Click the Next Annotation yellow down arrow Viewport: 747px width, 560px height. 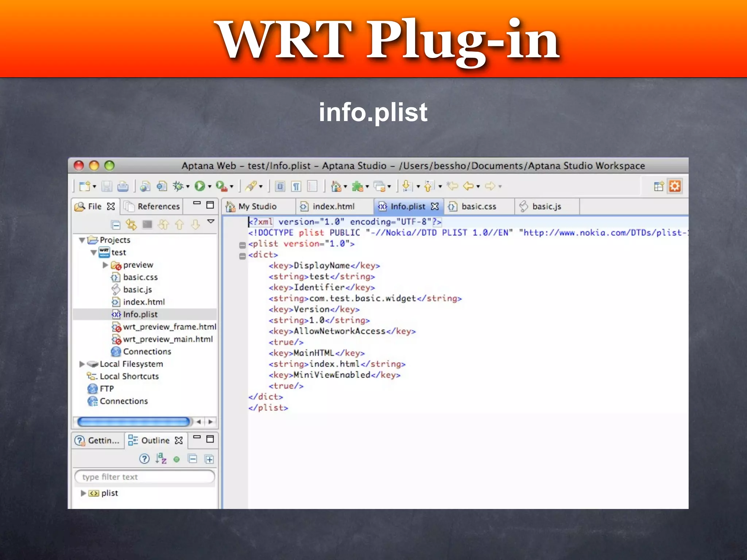coord(407,186)
